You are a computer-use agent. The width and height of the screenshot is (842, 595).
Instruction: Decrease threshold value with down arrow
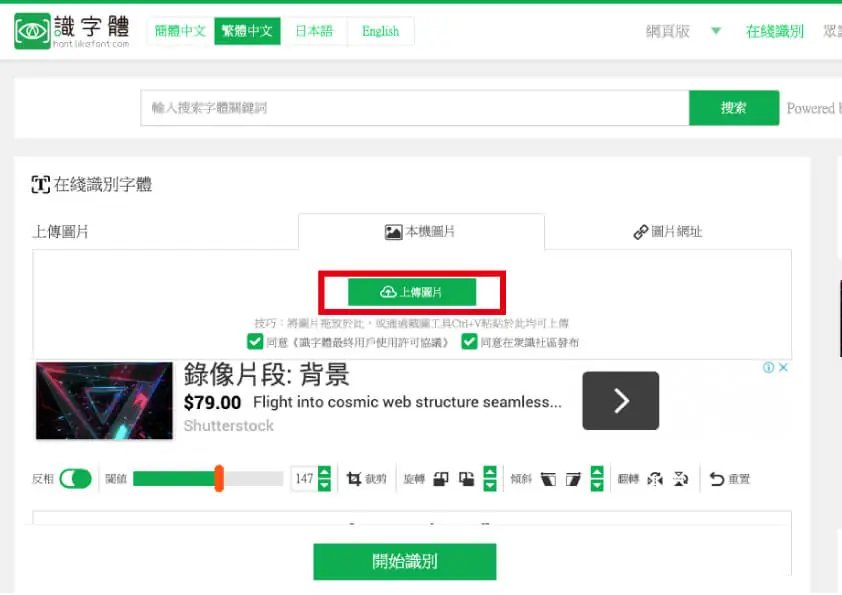click(x=324, y=485)
